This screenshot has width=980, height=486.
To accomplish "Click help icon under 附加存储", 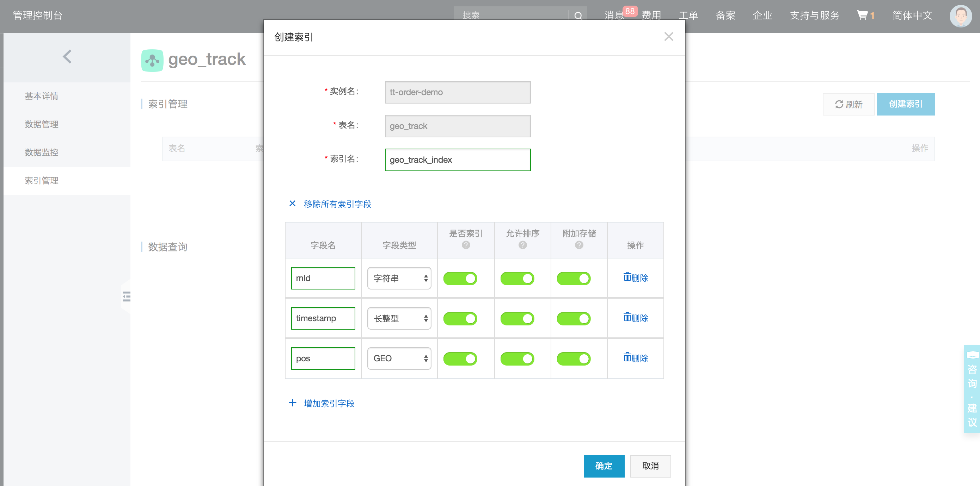I will click(578, 245).
